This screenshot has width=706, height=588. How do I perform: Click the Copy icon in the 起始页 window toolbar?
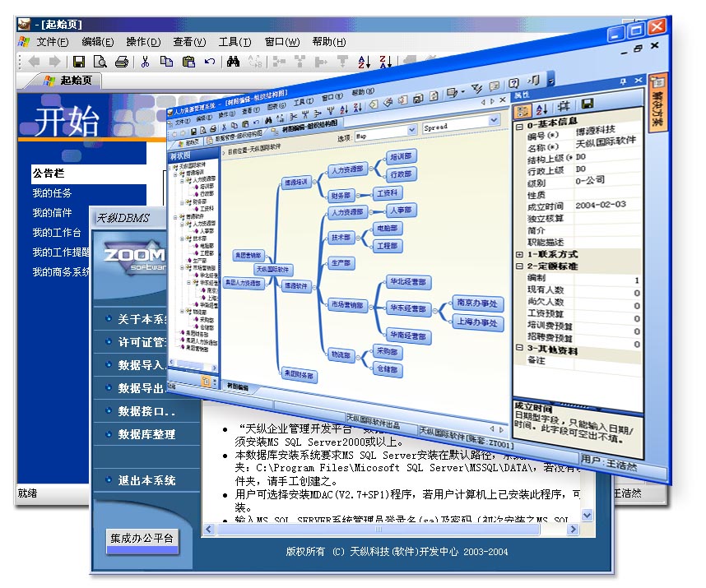point(166,61)
